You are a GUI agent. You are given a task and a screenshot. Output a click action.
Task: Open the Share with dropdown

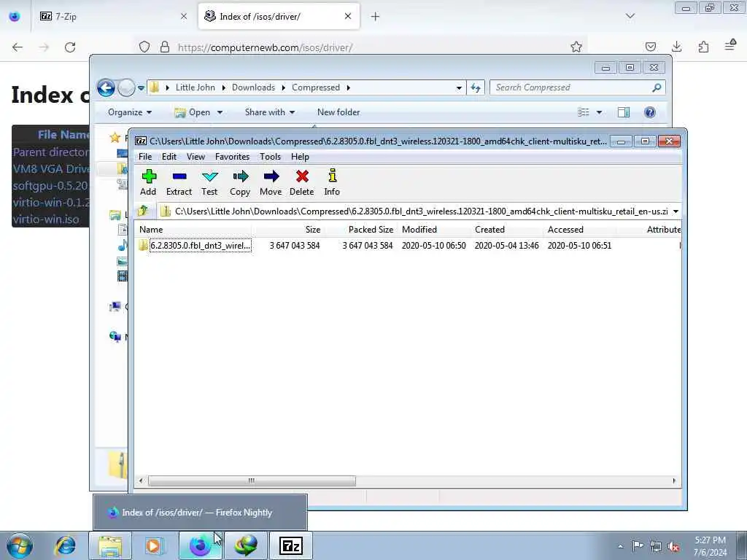click(x=270, y=112)
